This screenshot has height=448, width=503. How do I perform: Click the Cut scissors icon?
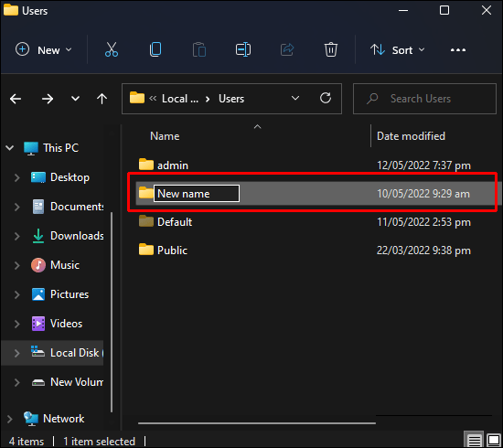coord(112,49)
